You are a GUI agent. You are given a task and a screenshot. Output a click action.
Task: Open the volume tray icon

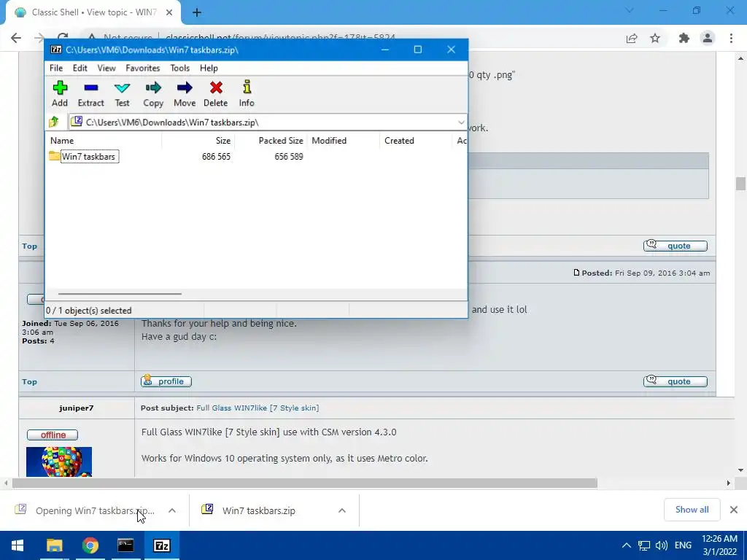pos(661,545)
